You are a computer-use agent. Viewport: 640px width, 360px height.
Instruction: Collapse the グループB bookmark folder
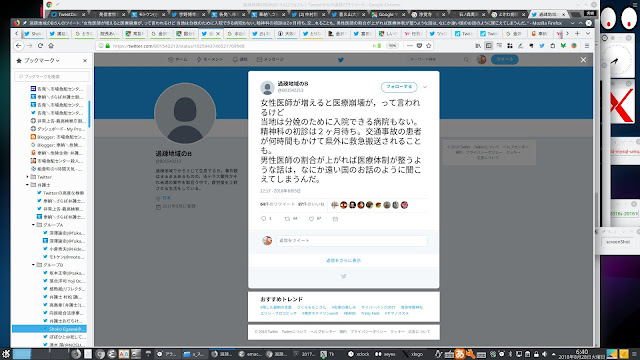(x=33, y=265)
